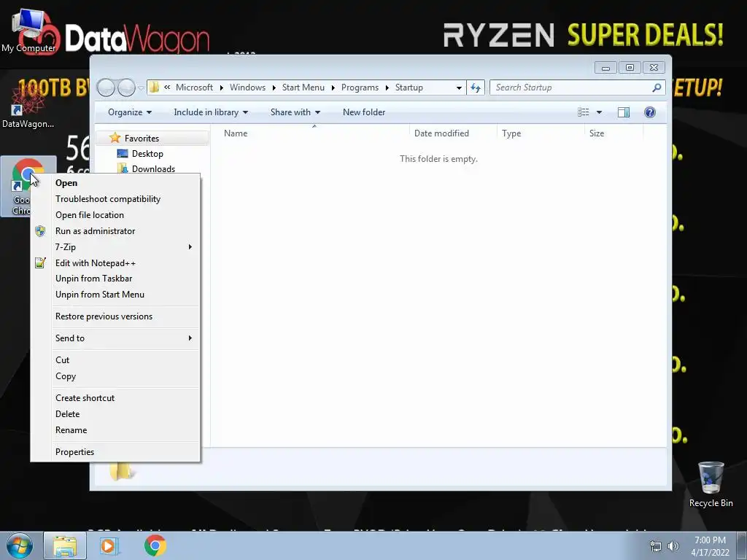Choose Copy in context menu
This screenshot has width=747, height=560.
(x=115, y=376)
